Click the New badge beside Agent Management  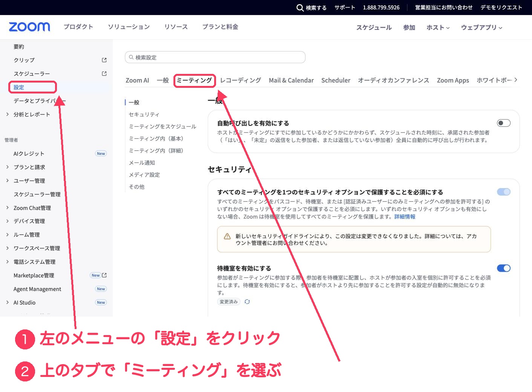tap(101, 289)
